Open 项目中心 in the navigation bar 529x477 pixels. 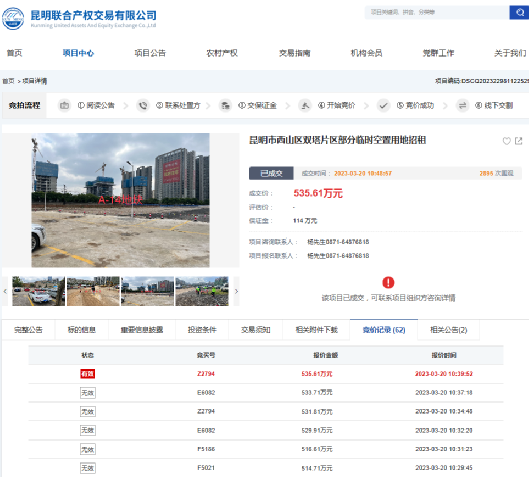click(78, 53)
